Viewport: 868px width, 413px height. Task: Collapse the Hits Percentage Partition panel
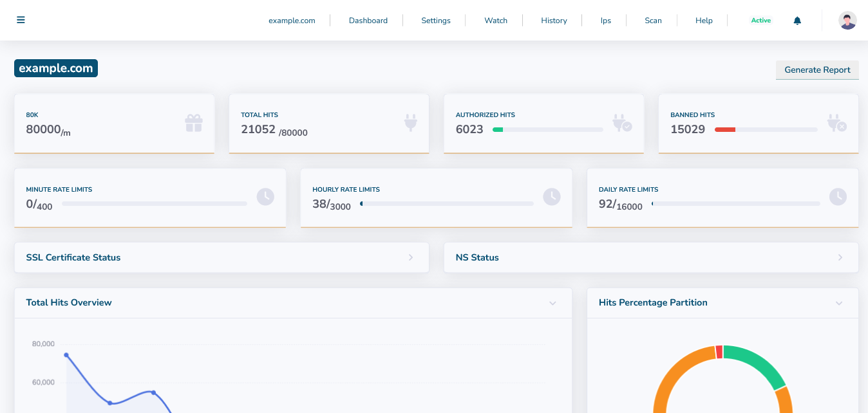pos(838,303)
